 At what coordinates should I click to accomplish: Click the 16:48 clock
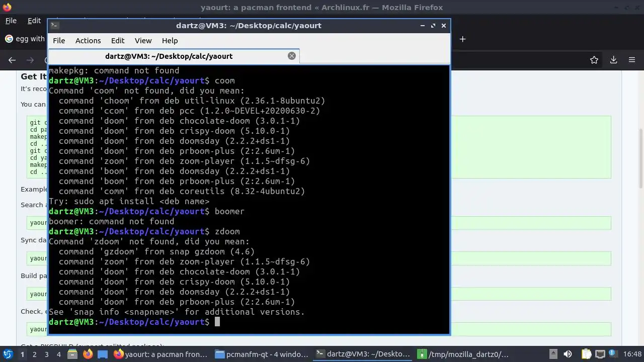632,354
